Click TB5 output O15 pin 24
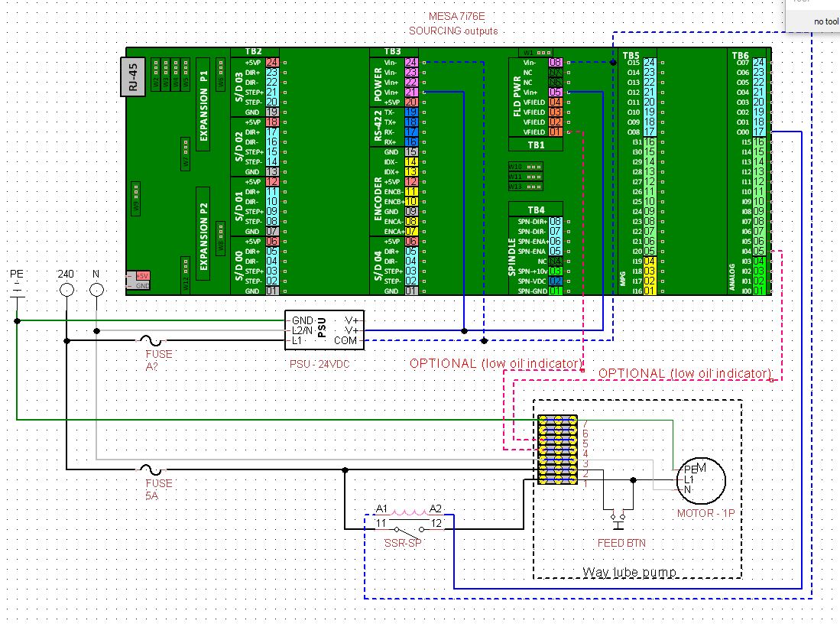The image size is (840, 627). click(649, 63)
